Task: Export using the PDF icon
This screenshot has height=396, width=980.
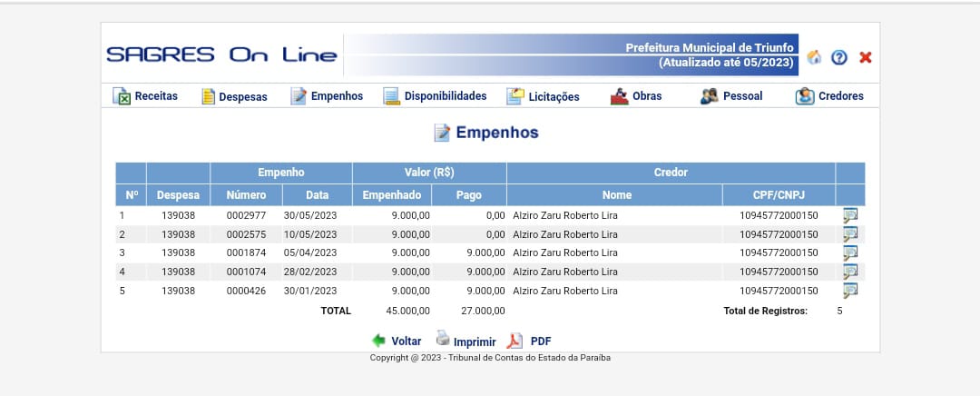Action: pos(514,341)
